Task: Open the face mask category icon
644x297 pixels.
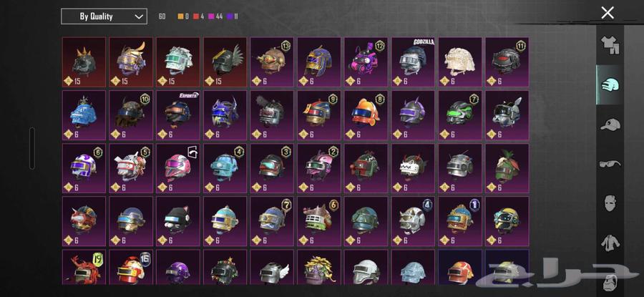Action: tap(611, 203)
